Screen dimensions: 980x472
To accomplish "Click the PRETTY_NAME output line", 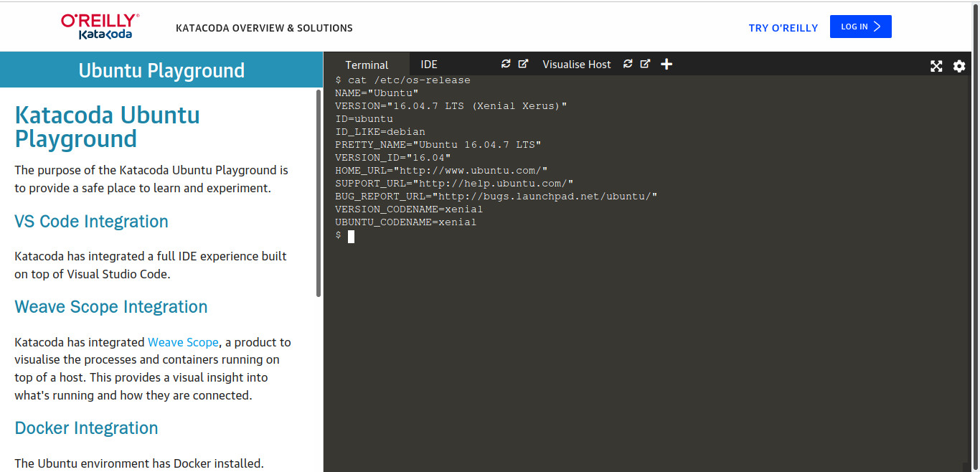I will (x=438, y=144).
